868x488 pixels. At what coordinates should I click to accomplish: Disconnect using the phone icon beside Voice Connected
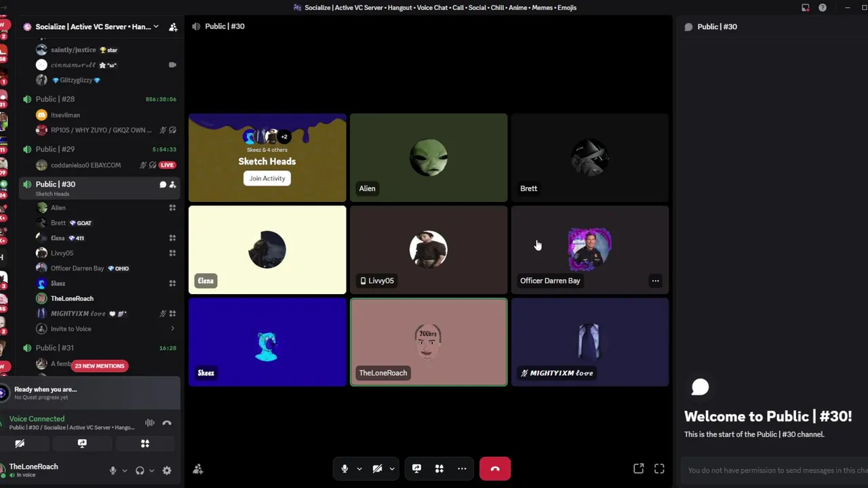[167, 423]
